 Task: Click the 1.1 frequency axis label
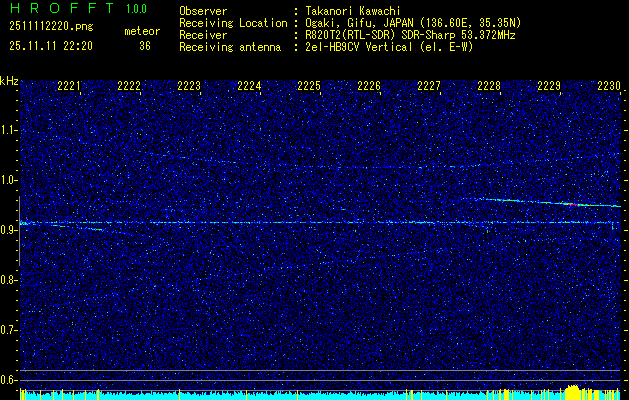click(x=9, y=130)
